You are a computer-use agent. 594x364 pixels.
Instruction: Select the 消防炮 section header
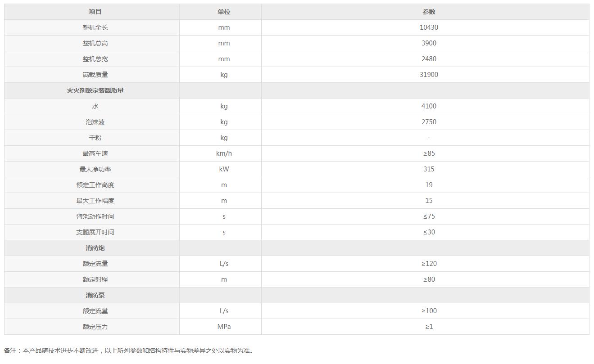point(95,248)
